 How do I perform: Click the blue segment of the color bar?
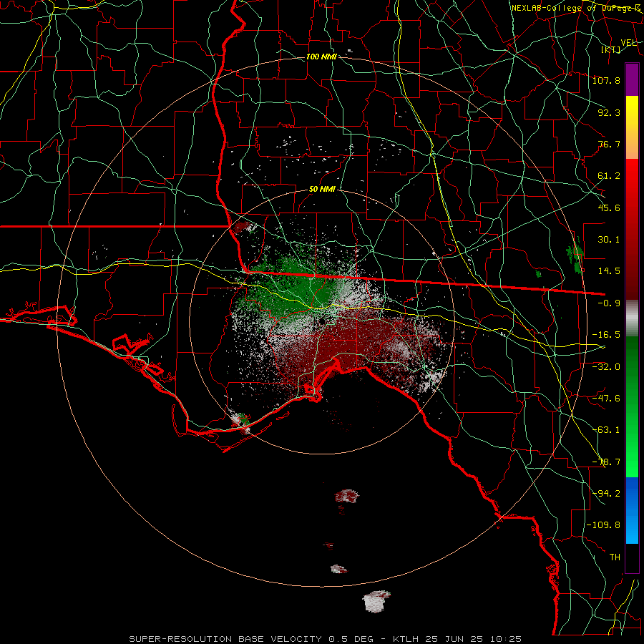pyautogui.click(x=632, y=510)
